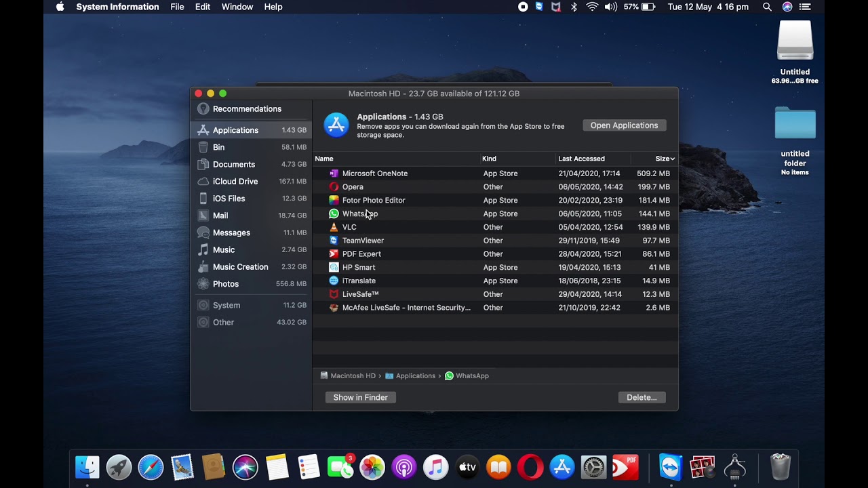Open the Window menu
Image resolution: width=868 pixels, height=488 pixels.
pyautogui.click(x=237, y=7)
